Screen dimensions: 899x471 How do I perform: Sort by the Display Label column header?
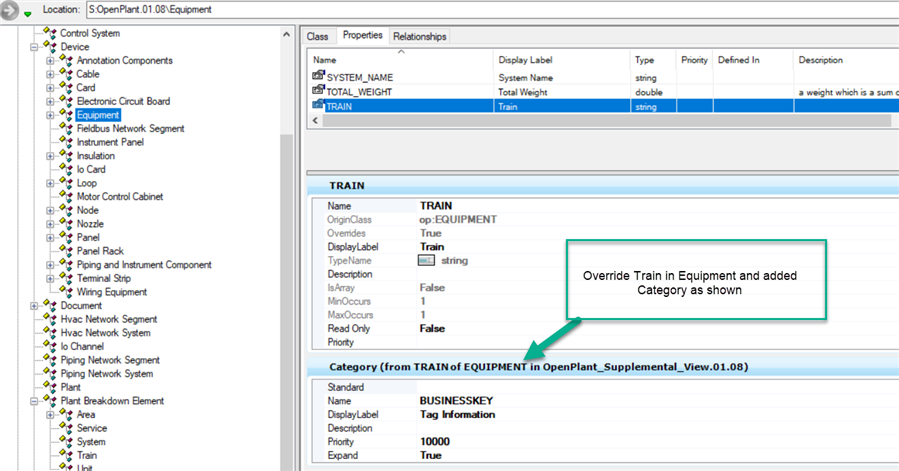pyautogui.click(x=561, y=60)
